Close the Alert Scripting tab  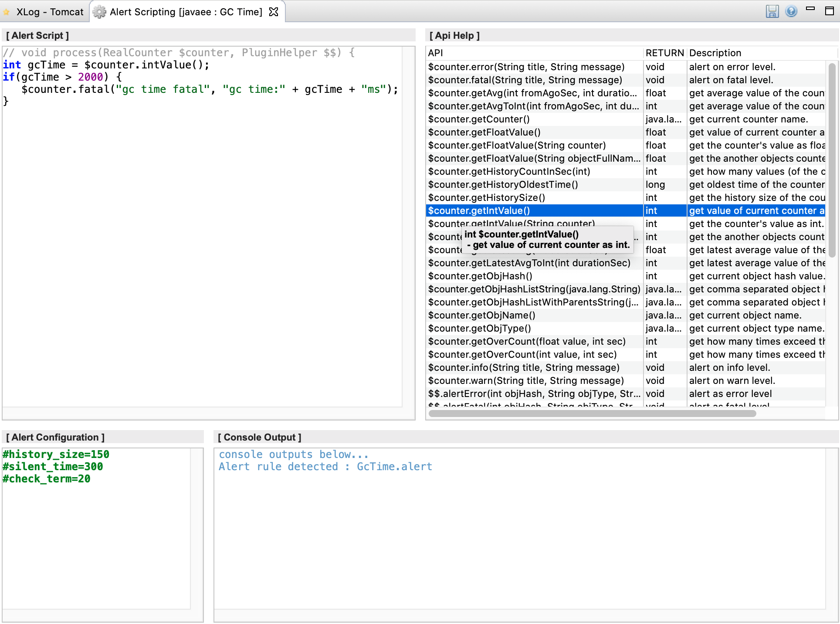(x=274, y=12)
